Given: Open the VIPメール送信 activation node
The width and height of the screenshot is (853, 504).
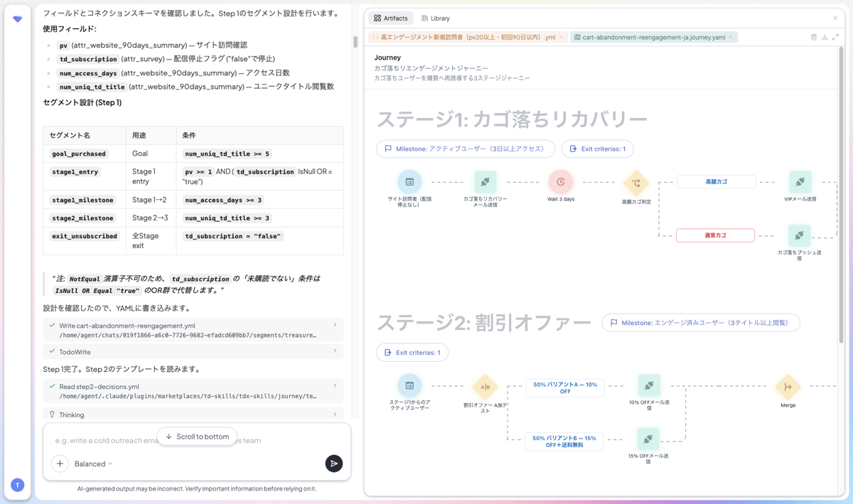Looking at the screenshot, I should [x=800, y=182].
